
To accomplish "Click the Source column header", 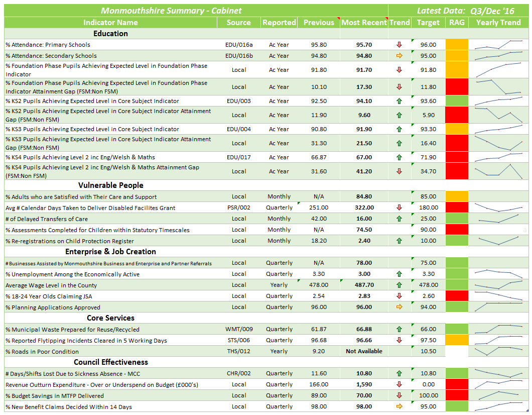I will pos(239,23).
